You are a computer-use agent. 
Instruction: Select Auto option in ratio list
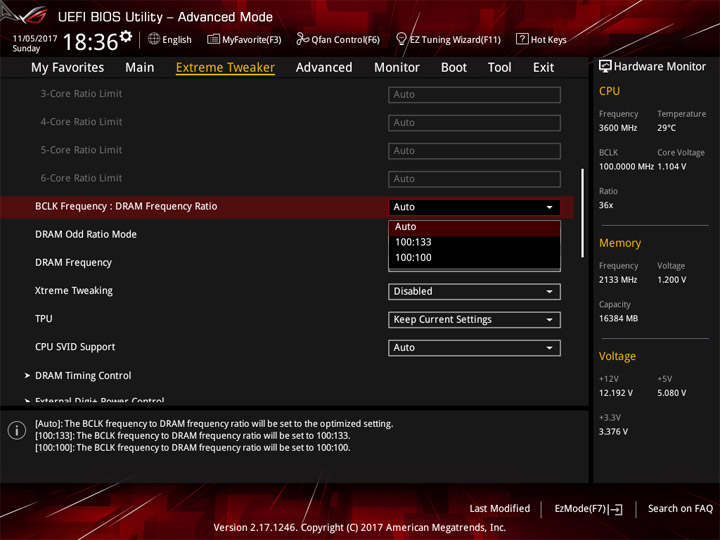click(474, 227)
